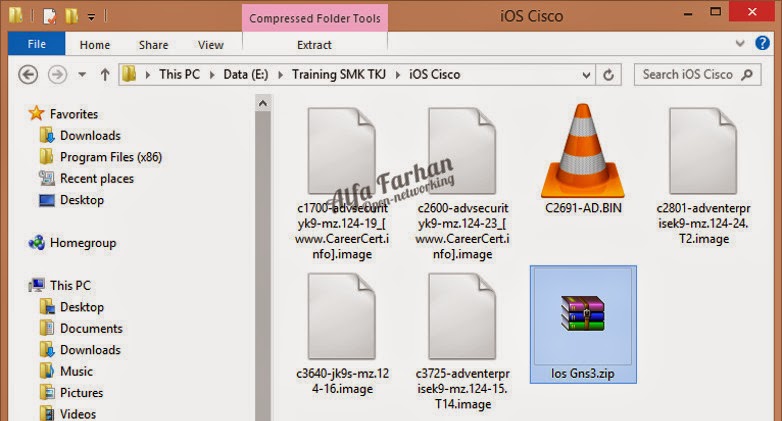Viewport: 782px width, 421px height.
Task: Expand chevron after Data (E:) breadcrumb
Action: (280, 75)
